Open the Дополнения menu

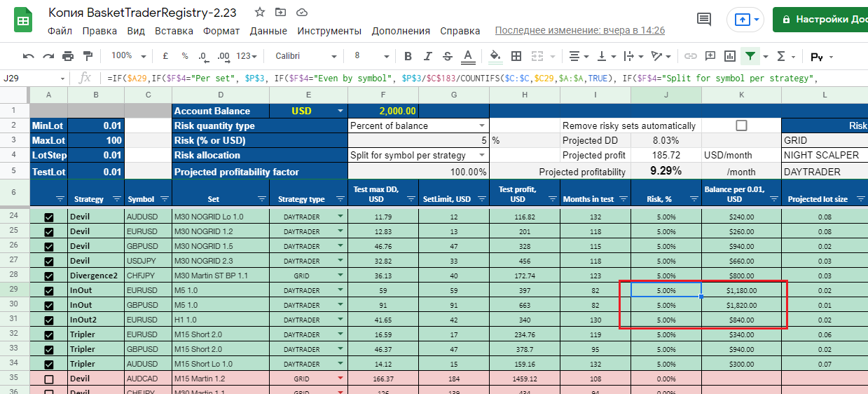tap(401, 31)
